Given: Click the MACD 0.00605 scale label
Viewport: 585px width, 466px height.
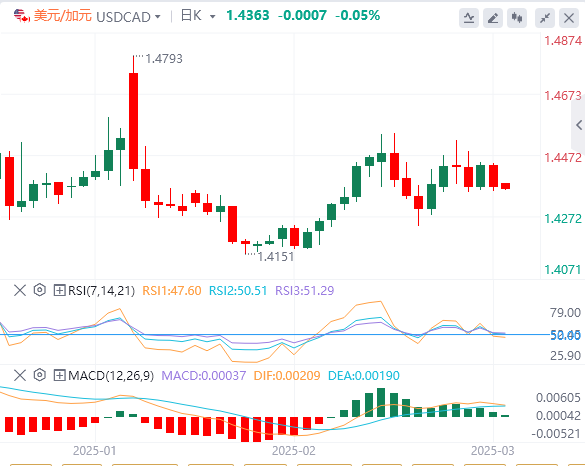Looking at the screenshot, I should (558, 398).
